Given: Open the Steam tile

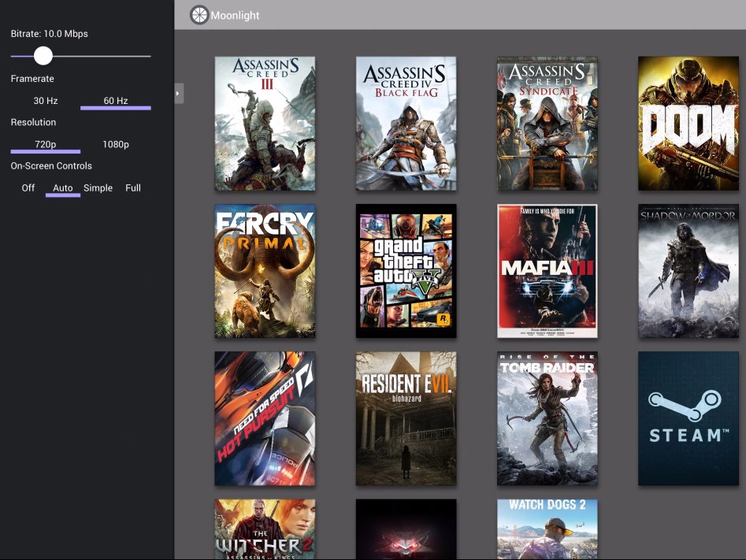Looking at the screenshot, I should tap(688, 419).
